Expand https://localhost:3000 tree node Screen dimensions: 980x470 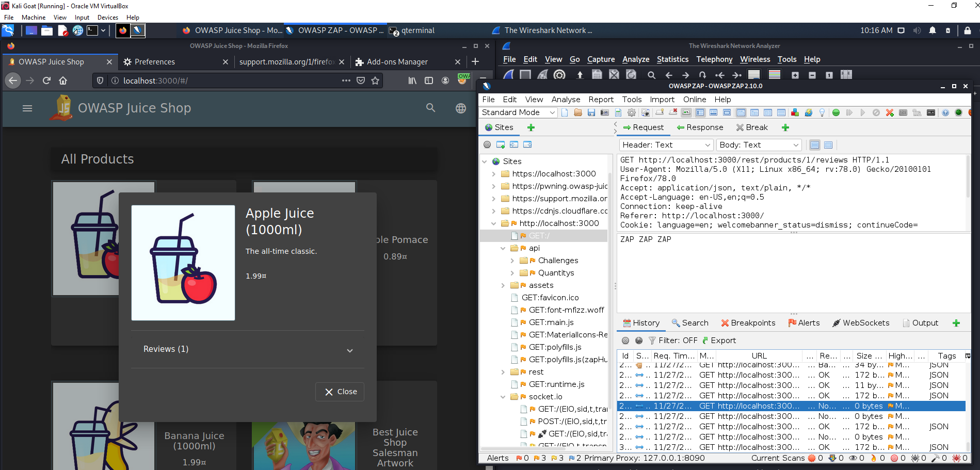tap(494, 174)
